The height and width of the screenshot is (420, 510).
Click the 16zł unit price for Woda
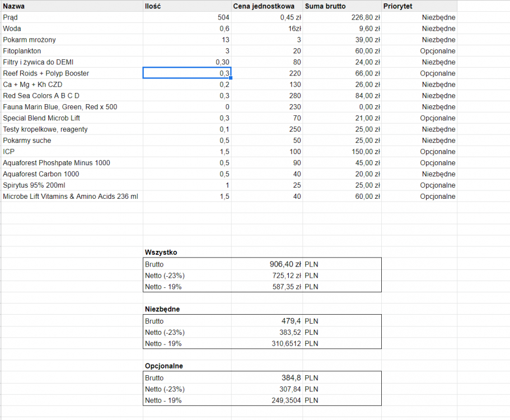pyautogui.click(x=267, y=29)
